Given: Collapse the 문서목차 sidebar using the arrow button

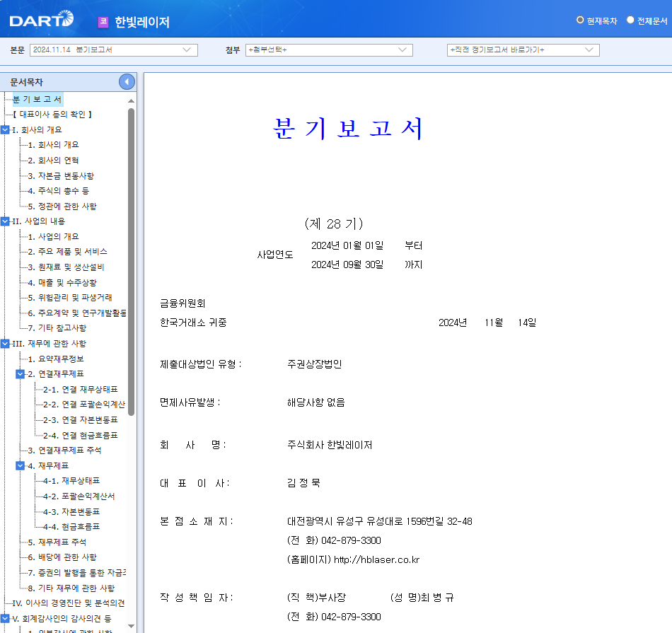Looking at the screenshot, I should point(127,81).
